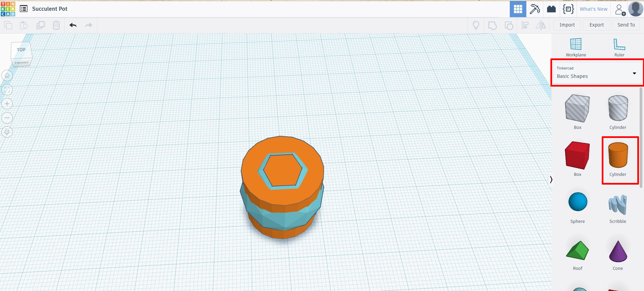Viewport: 644px width, 291px height.
Task: Collapse the shapes panel chevron
Action: point(551,180)
